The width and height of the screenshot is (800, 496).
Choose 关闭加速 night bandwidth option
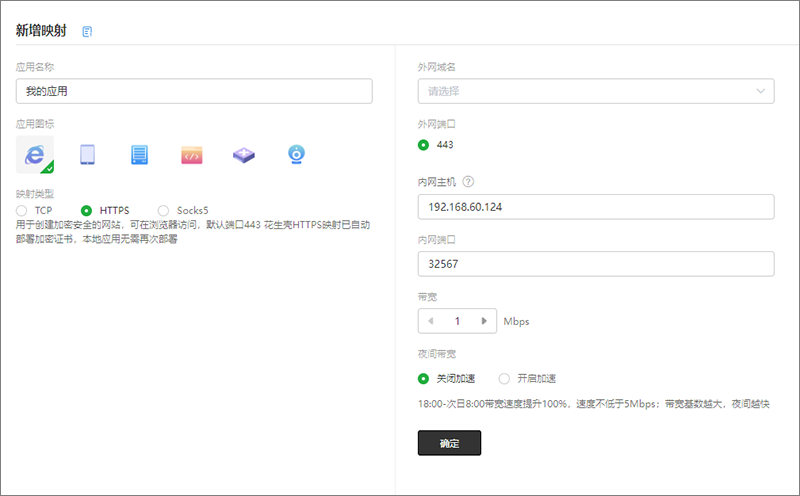coord(423,379)
